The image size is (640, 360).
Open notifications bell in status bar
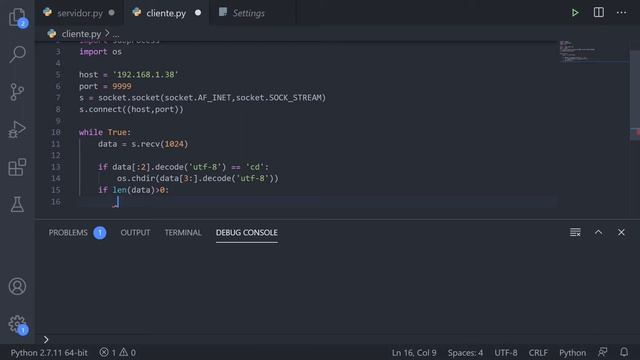pos(624,352)
